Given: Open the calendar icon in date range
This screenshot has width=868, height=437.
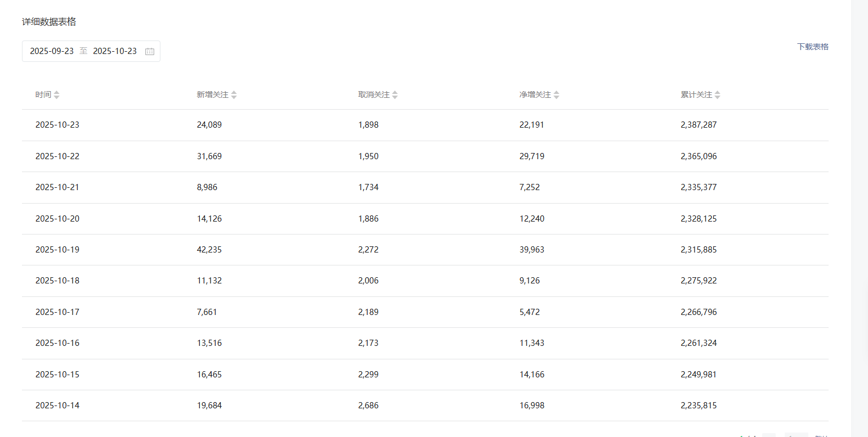Looking at the screenshot, I should (150, 51).
